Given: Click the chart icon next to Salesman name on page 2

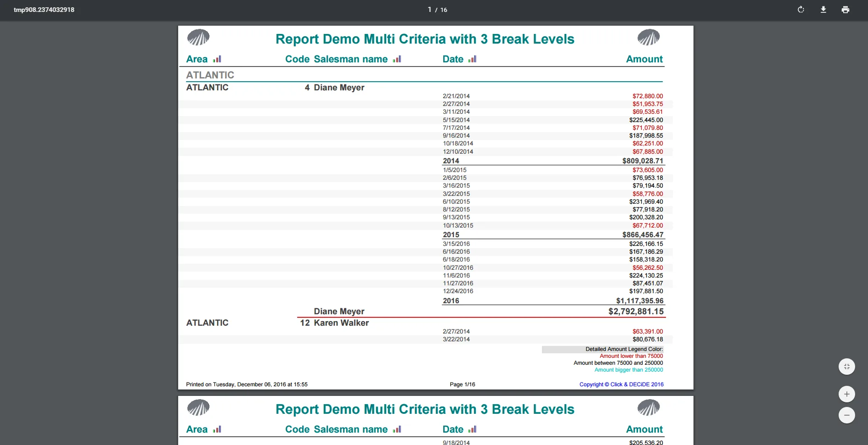Looking at the screenshot, I should [397, 429].
